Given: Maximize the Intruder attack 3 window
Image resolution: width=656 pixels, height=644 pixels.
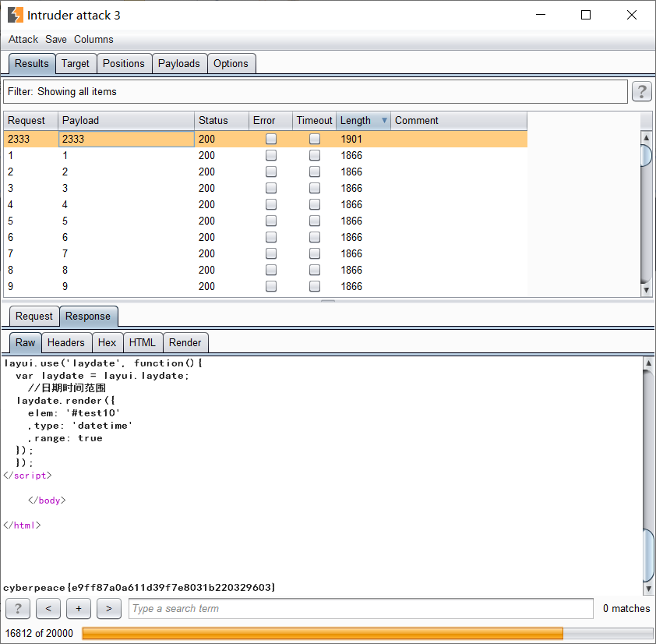Looking at the screenshot, I should tap(586, 15).
